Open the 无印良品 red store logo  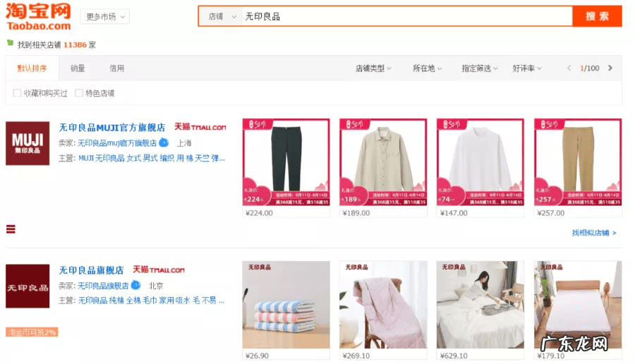(x=28, y=286)
